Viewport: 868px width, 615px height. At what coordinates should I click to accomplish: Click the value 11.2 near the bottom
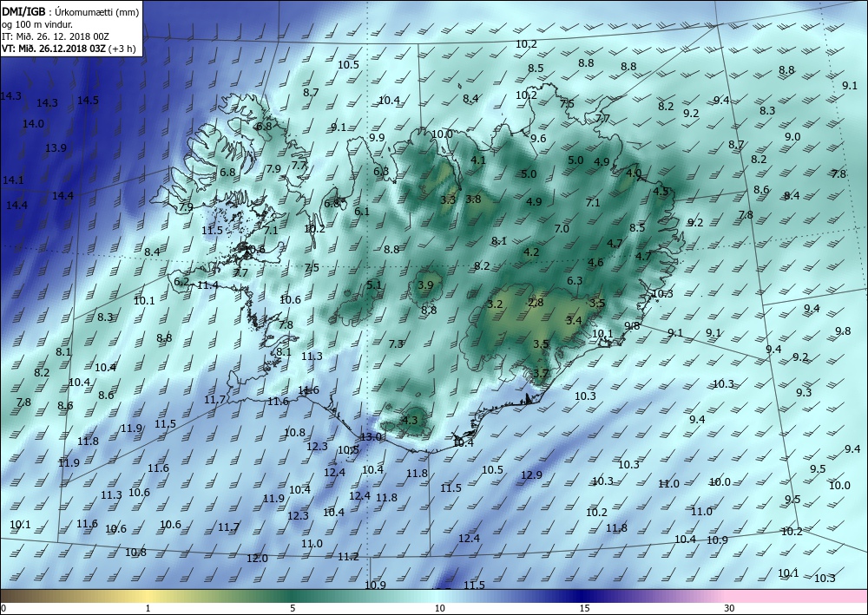click(x=348, y=556)
